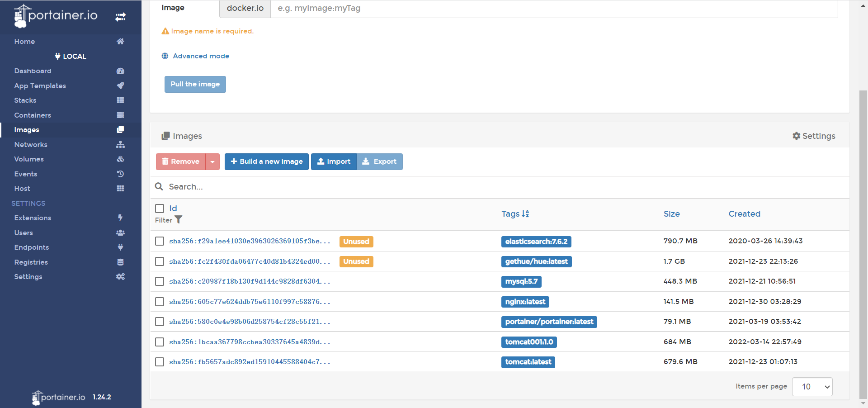Sort by the Created column header

[744, 214]
